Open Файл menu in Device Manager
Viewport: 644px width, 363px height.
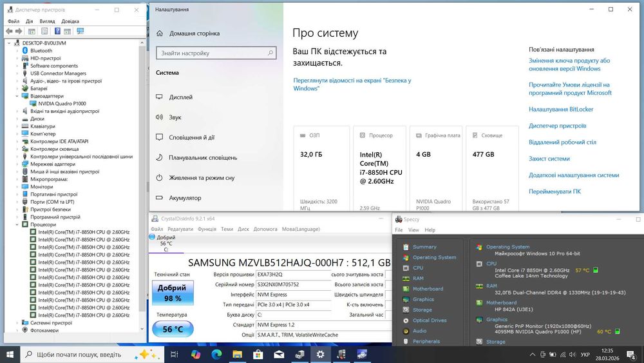[14, 21]
